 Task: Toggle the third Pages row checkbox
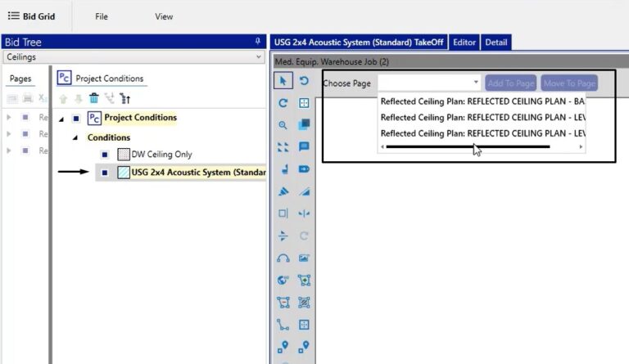25,151
